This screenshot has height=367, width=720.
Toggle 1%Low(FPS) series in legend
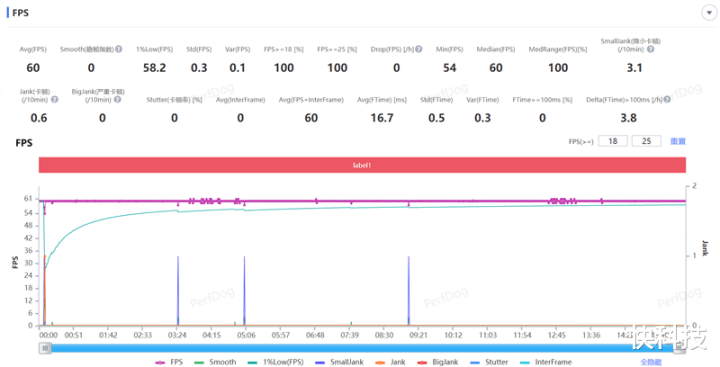[x=276, y=362]
